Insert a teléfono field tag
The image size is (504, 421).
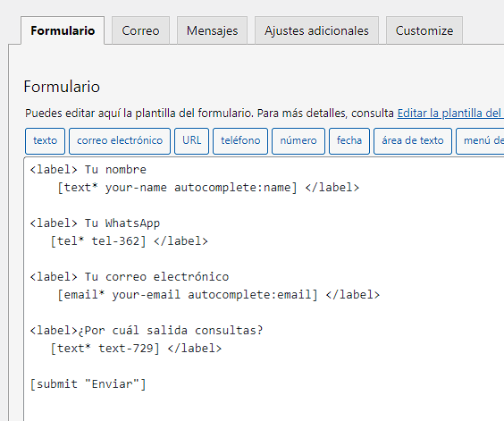click(240, 141)
